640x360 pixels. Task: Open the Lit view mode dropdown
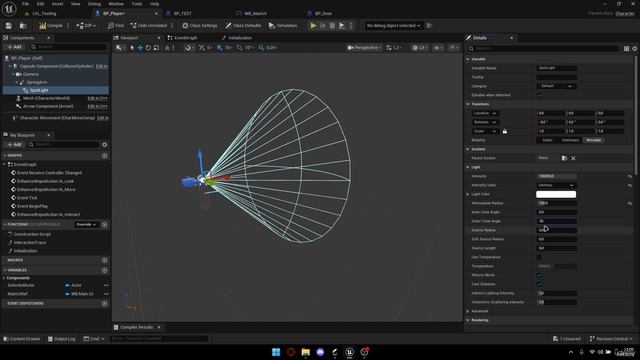click(420, 48)
